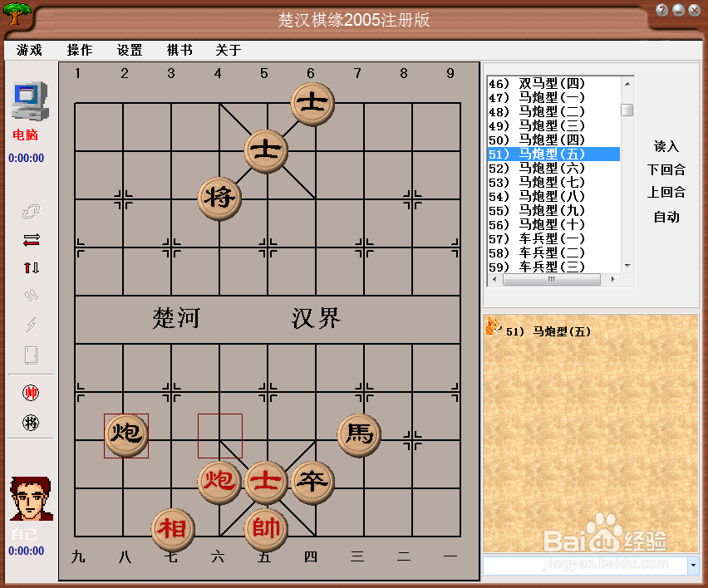Click the fox icon in comment panel
The height and width of the screenshot is (588, 708).
(x=493, y=326)
